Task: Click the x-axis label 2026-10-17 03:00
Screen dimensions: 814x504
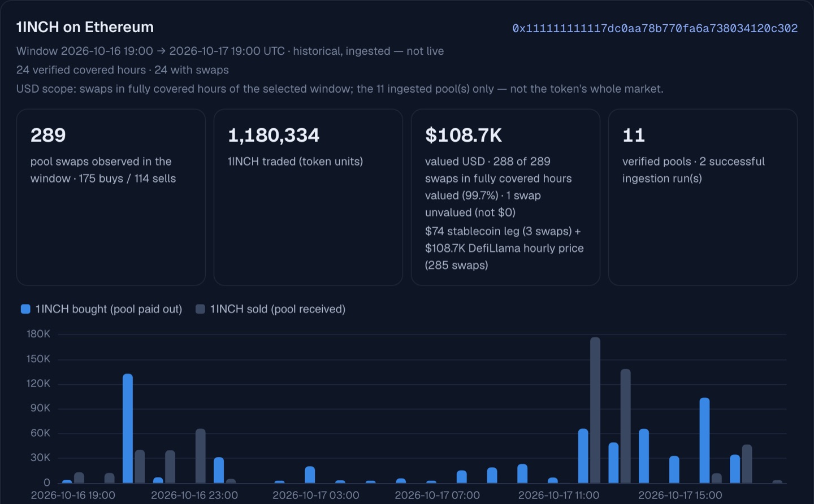Action: tap(316, 495)
